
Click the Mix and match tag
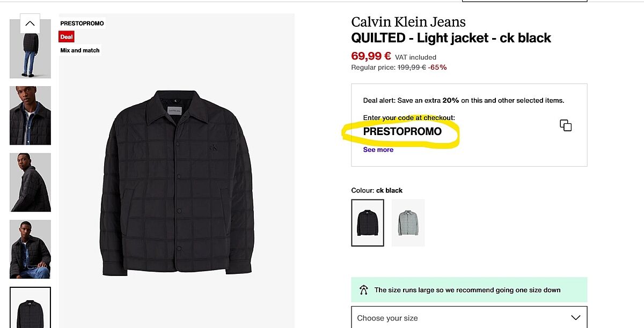(x=80, y=50)
